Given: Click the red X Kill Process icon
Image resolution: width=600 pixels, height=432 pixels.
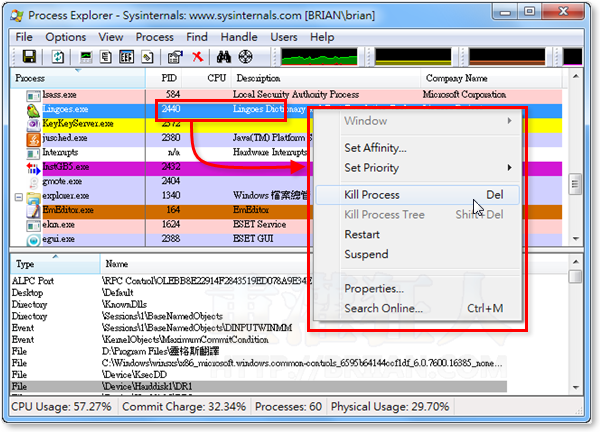Looking at the screenshot, I should pos(197,57).
